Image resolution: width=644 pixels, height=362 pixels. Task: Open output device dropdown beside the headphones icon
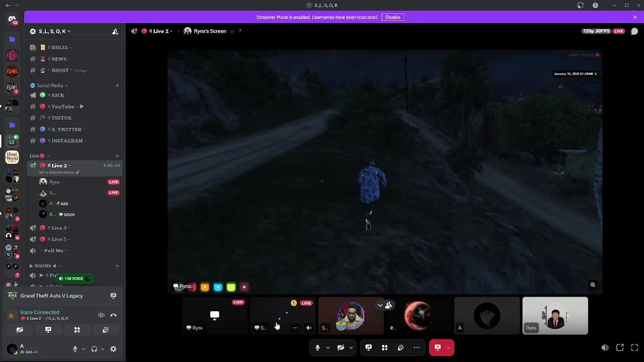click(x=103, y=349)
